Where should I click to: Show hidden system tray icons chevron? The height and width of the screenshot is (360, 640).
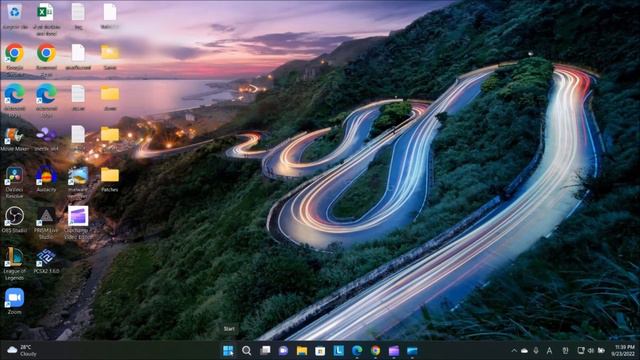coord(514,351)
